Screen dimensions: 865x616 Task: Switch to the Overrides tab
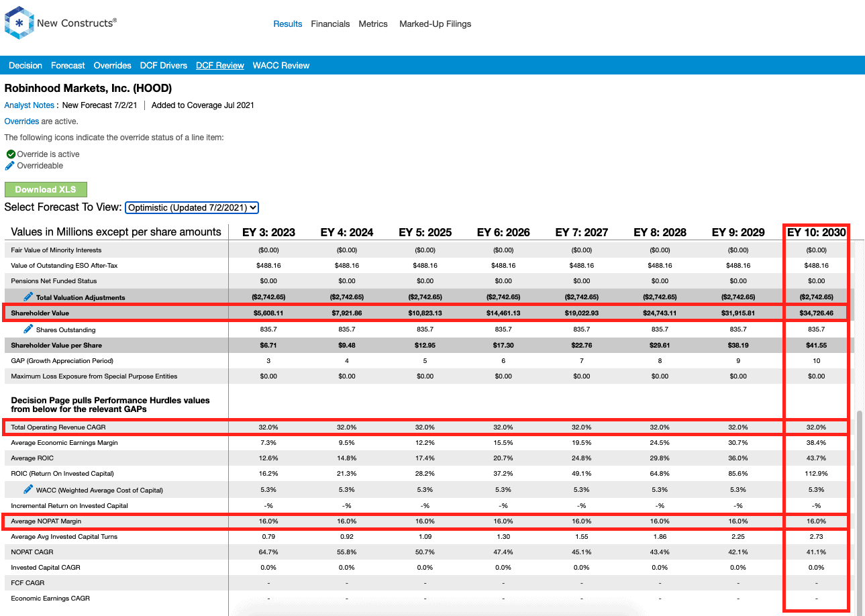(113, 65)
